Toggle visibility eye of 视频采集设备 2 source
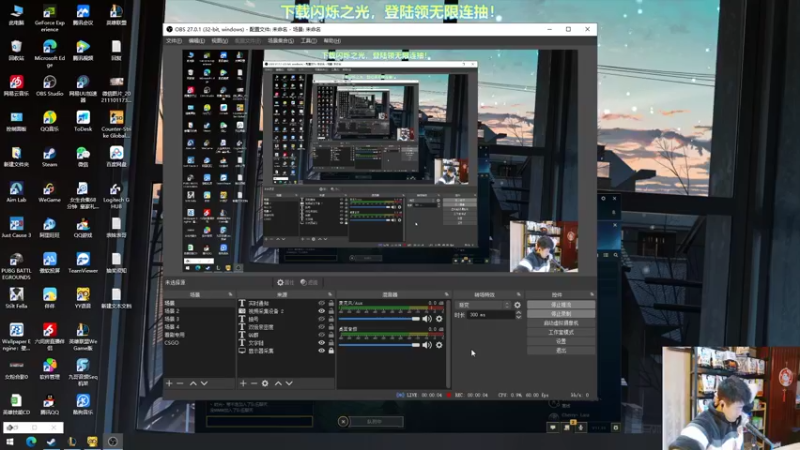The width and height of the screenshot is (800, 450). tap(321, 311)
